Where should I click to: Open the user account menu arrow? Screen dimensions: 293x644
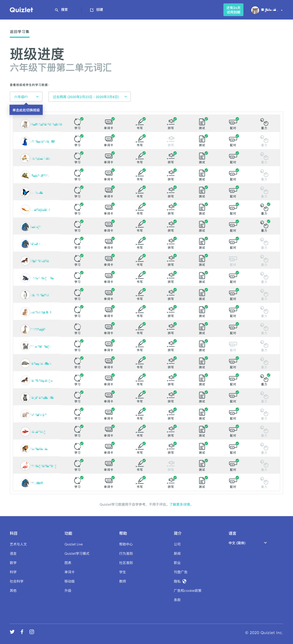point(282,10)
